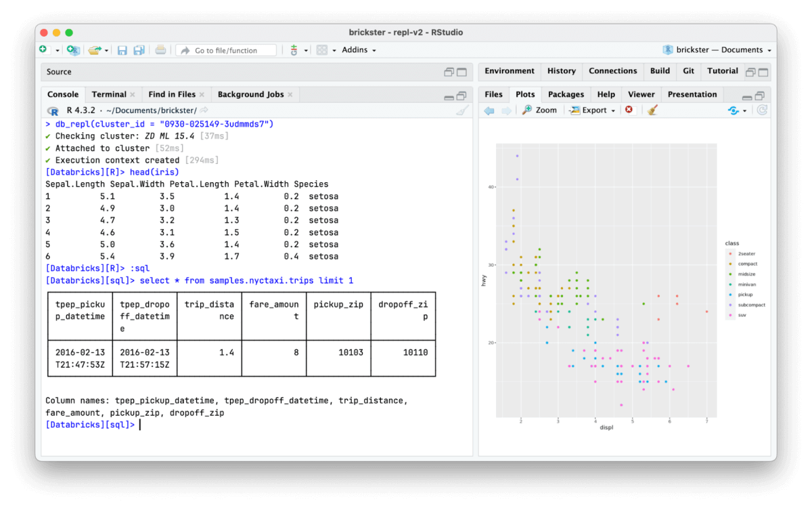Switch to the Terminal tab
This screenshot has height=508, width=812.
tap(109, 94)
